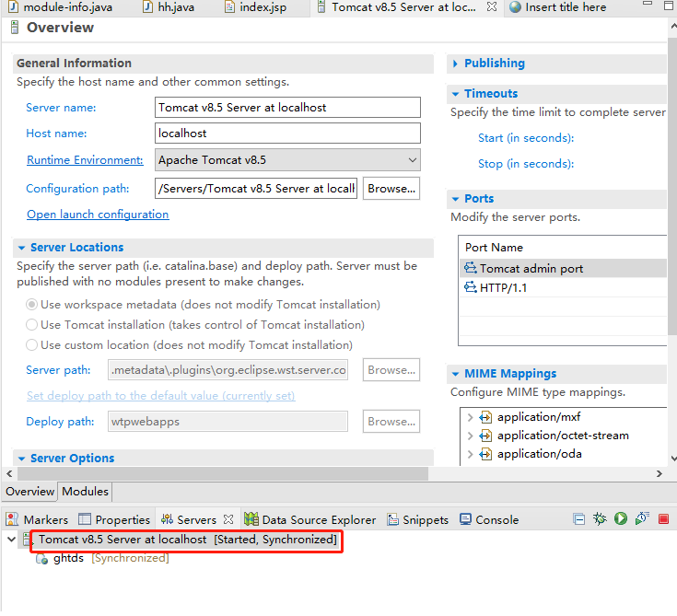Open the Console view tab
The height and width of the screenshot is (616, 677).
pyautogui.click(x=489, y=519)
